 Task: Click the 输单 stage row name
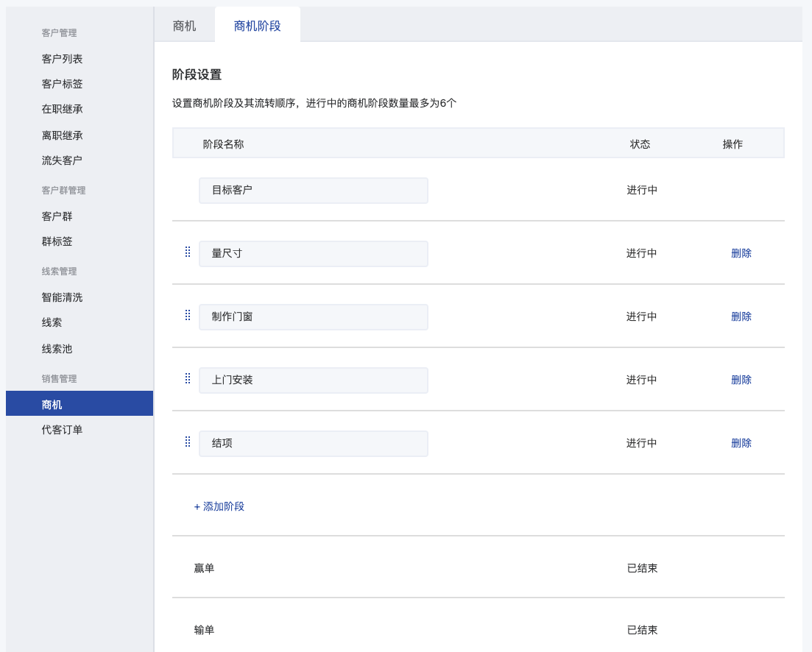[x=204, y=630]
